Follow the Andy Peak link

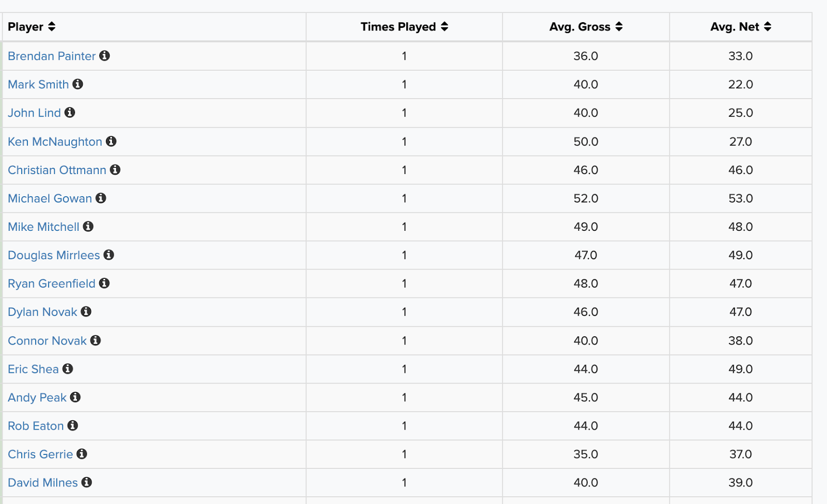point(37,398)
